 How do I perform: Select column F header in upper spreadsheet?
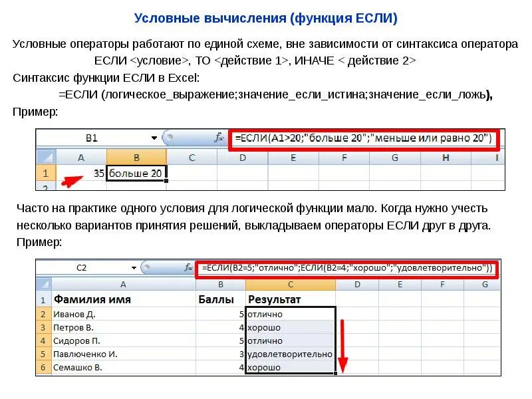[344, 158]
